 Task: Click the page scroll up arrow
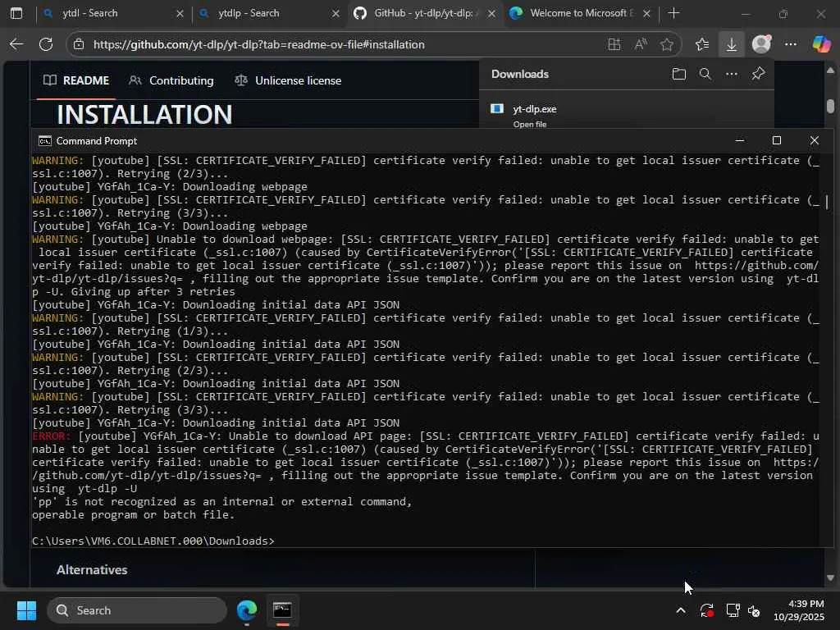point(830,71)
